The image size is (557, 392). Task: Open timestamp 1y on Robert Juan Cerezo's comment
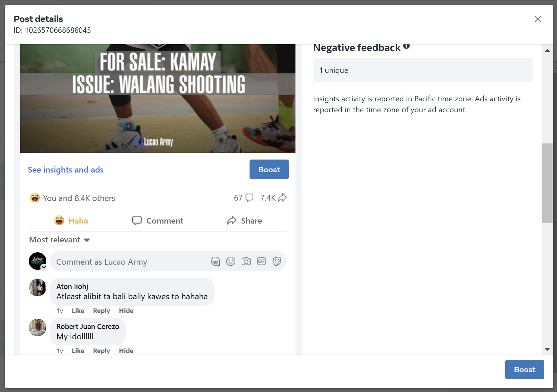click(x=60, y=351)
